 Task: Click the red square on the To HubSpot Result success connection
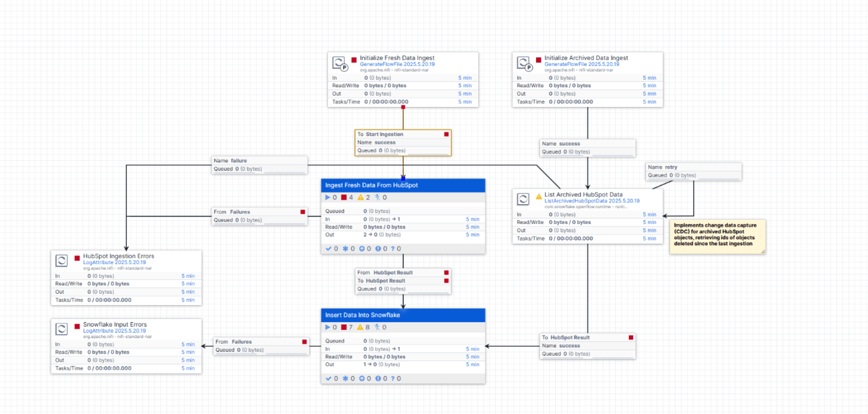pos(631,338)
